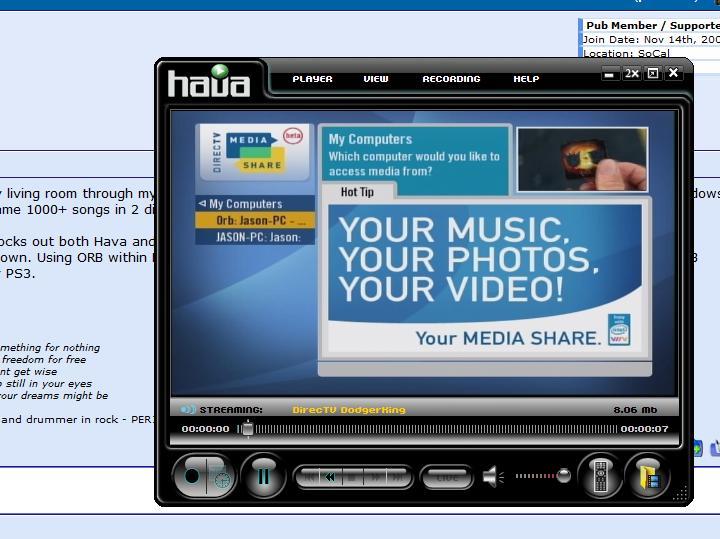Click the beta badge on Media Share
The width and height of the screenshot is (720, 539).
tap(293, 136)
